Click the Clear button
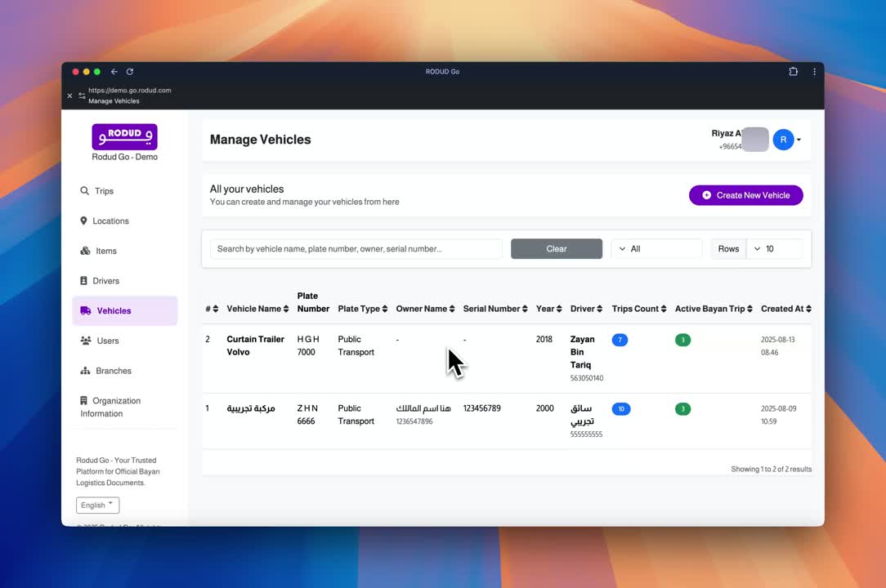Screen dimensions: 886x588 pyautogui.click(x=557, y=248)
